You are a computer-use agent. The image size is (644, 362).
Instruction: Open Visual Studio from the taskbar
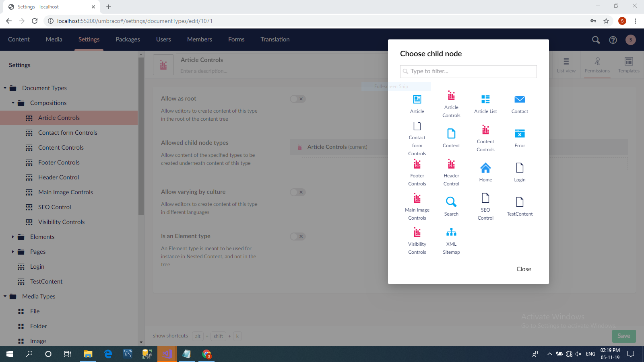tap(167, 354)
